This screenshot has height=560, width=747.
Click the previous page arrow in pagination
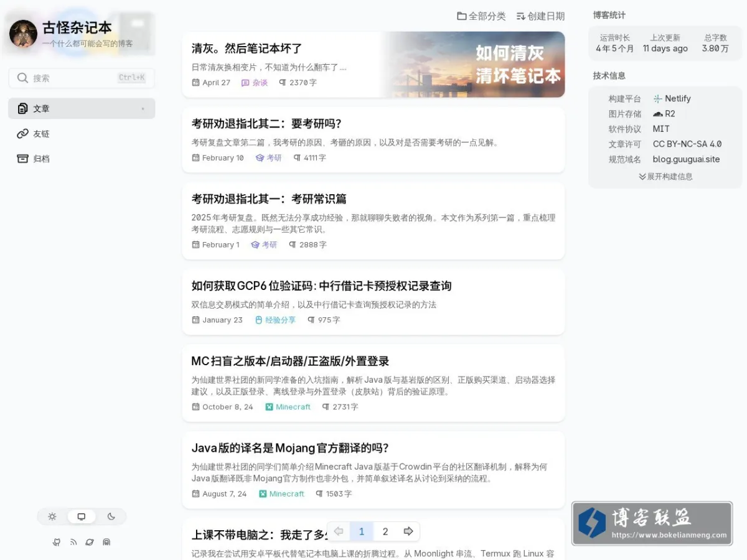(x=339, y=531)
